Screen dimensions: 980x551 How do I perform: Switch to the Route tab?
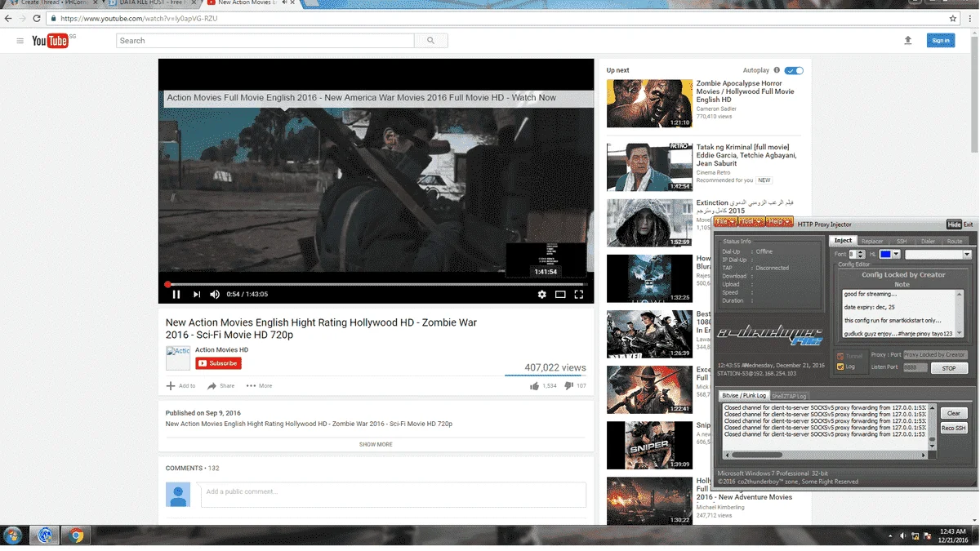(x=955, y=241)
